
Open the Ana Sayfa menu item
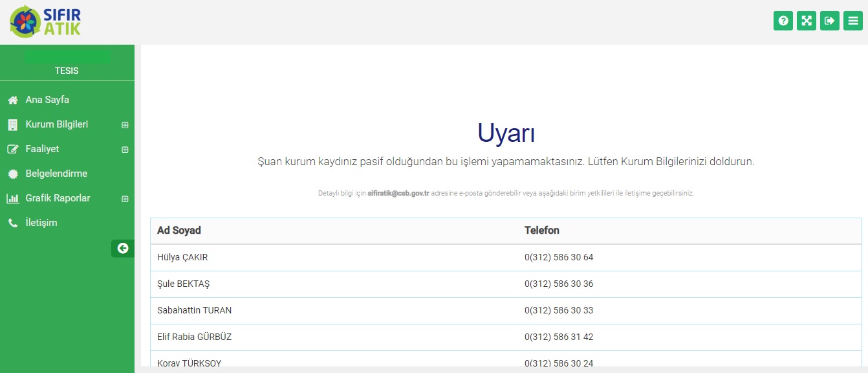[47, 100]
